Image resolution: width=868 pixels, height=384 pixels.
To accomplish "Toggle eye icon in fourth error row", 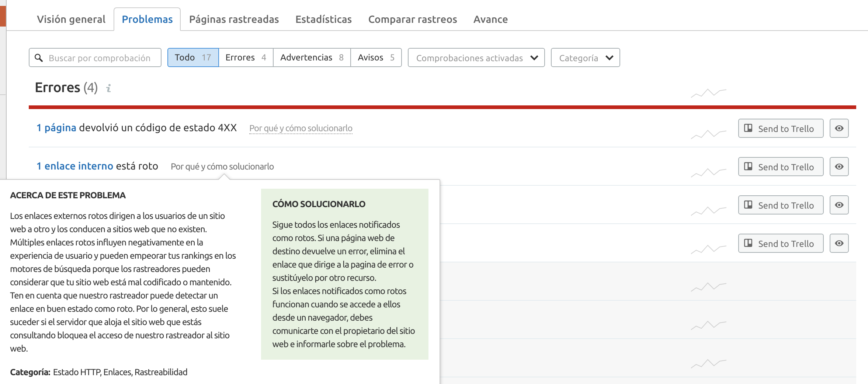I will [839, 243].
